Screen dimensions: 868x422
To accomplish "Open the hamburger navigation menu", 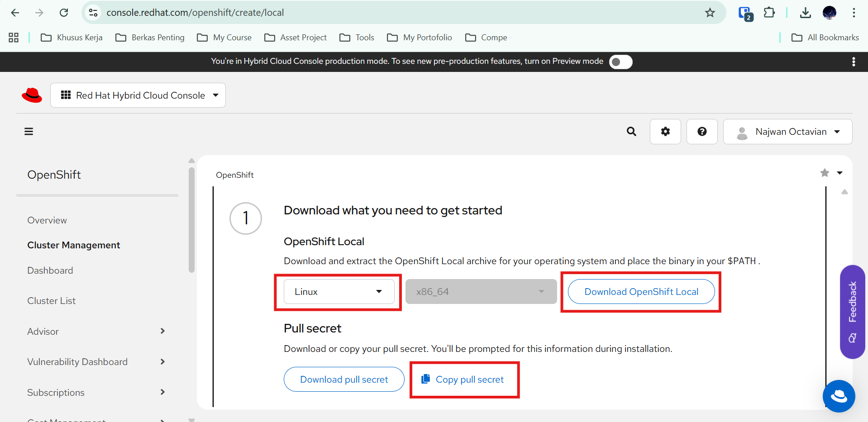I will click(29, 132).
